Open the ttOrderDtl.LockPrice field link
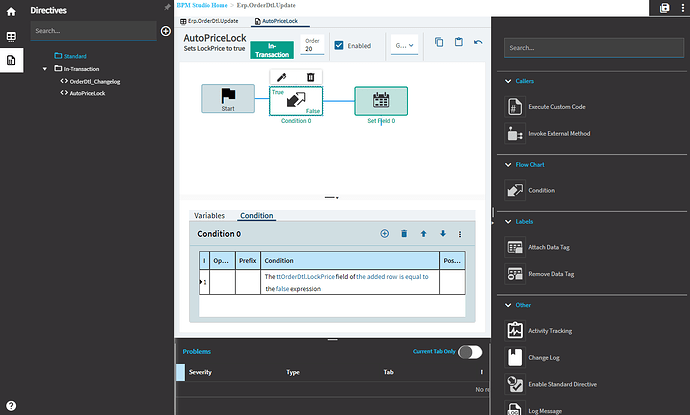This screenshot has width=690, height=415. click(305, 277)
